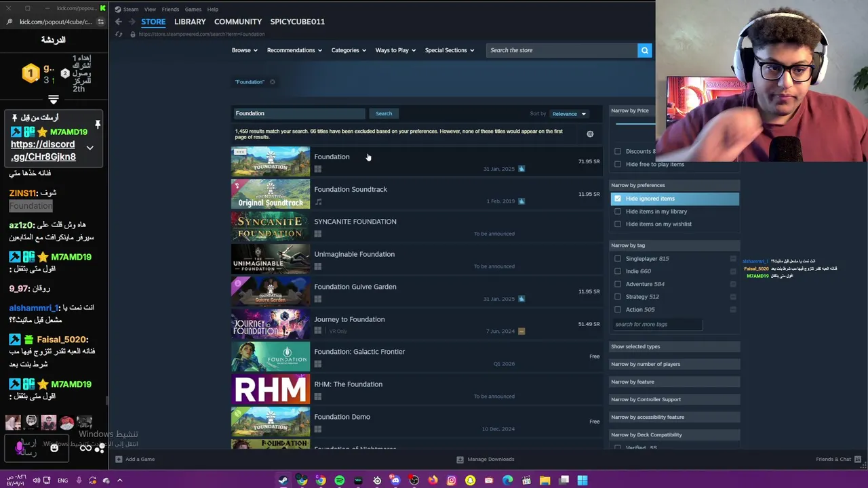Image resolution: width=868 pixels, height=488 pixels.
Task: Open Google Chrome from the taskbar
Action: [x=320, y=481]
